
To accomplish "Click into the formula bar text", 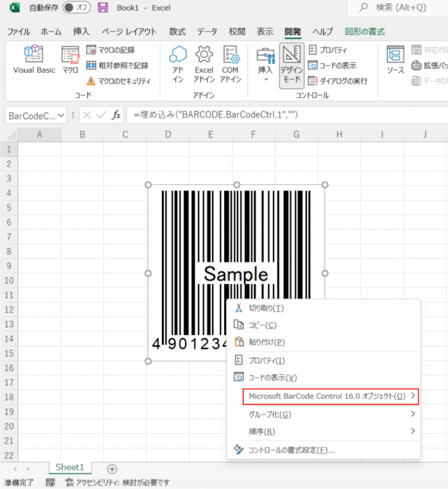I will [x=287, y=115].
